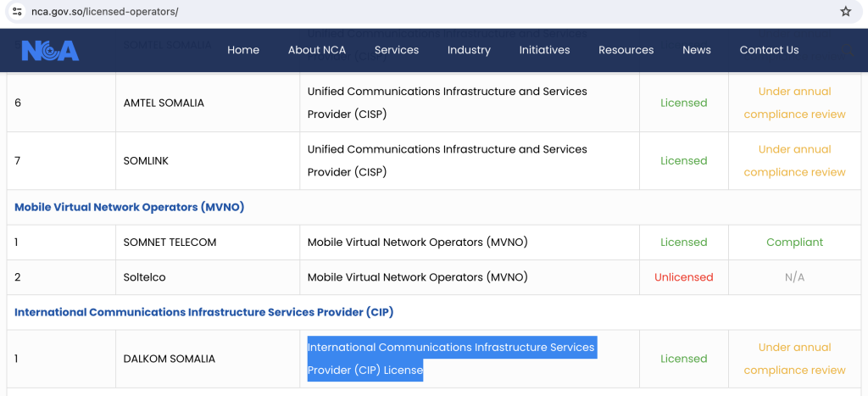Click the NCA logo
Viewport: 868px width, 396px height.
pos(50,50)
